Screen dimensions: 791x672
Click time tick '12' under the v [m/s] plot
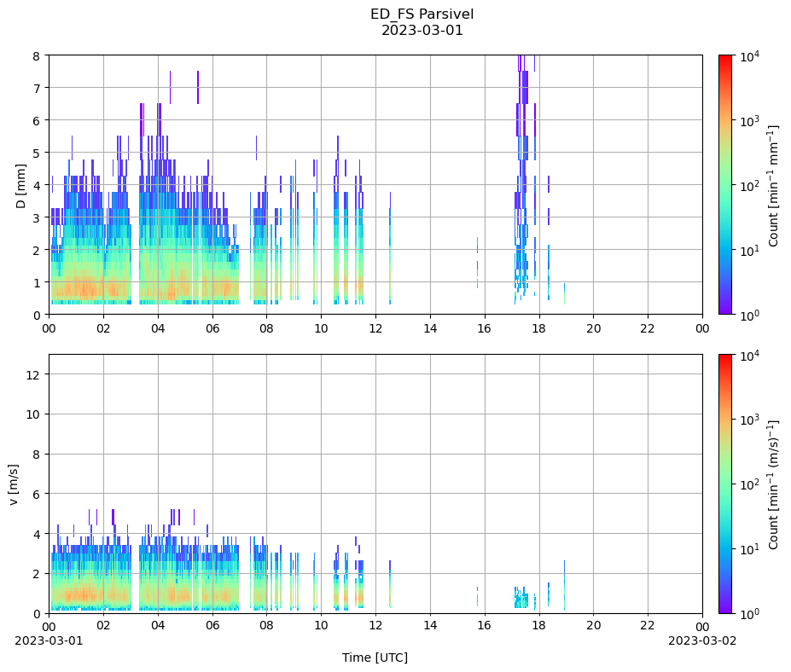coord(375,626)
